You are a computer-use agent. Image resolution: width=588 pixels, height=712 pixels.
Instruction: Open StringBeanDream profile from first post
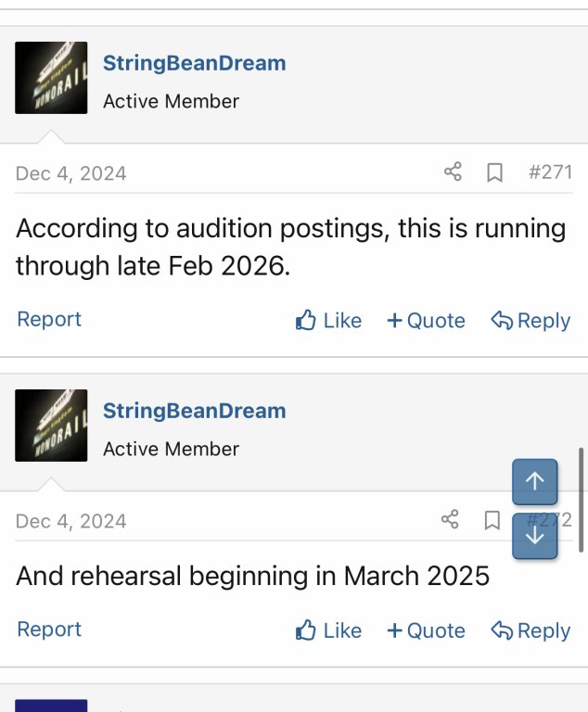point(194,63)
